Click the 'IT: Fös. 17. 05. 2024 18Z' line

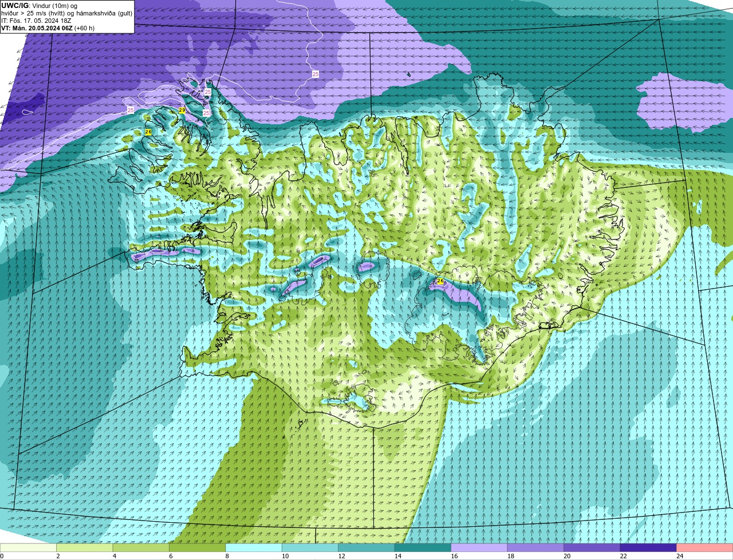click(x=36, y=20)
